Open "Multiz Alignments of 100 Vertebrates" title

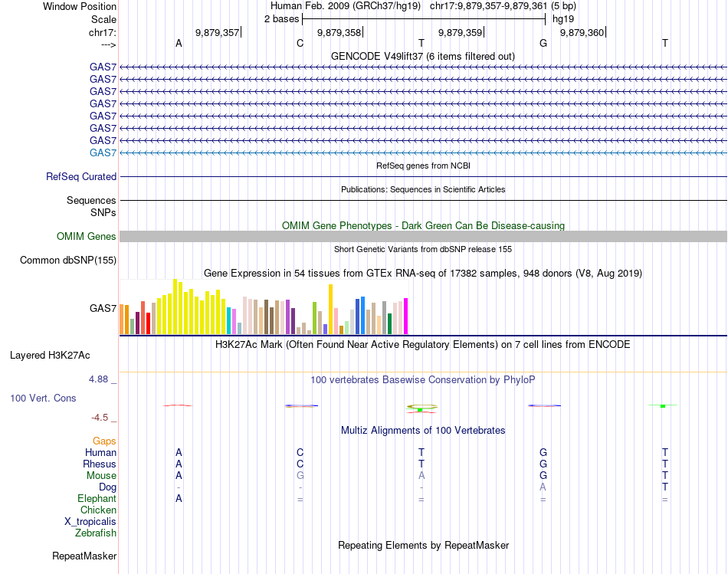[x=423, y=431]
